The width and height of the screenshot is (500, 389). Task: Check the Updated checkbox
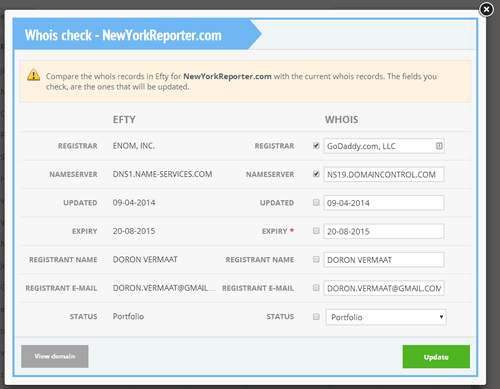(x=316, y=202)
